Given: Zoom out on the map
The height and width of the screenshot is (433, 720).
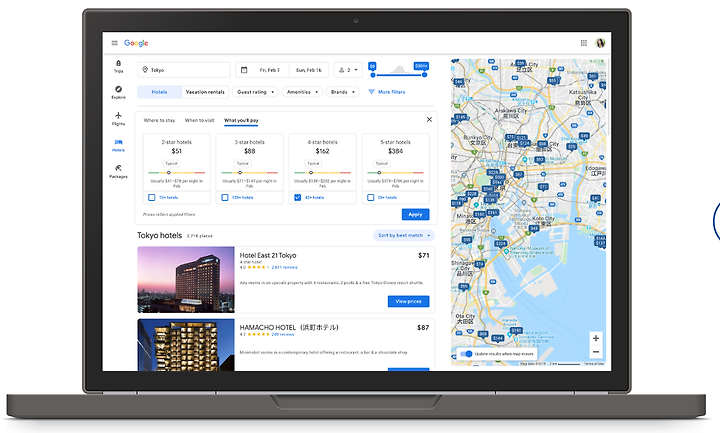Looking at the screenshot, I should point(596,352).
